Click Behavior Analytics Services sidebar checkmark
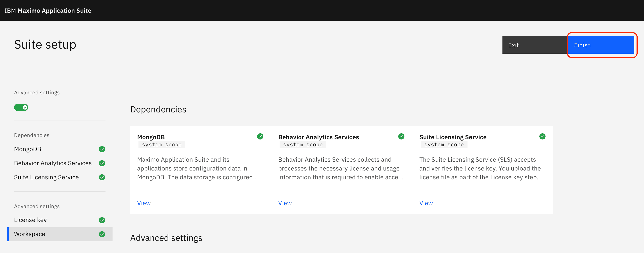The width and height of the screenshot is (644, 253). coord(102,163)
